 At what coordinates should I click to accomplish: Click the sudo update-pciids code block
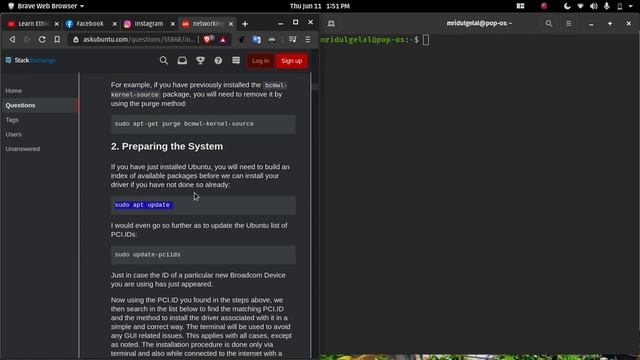203,255
